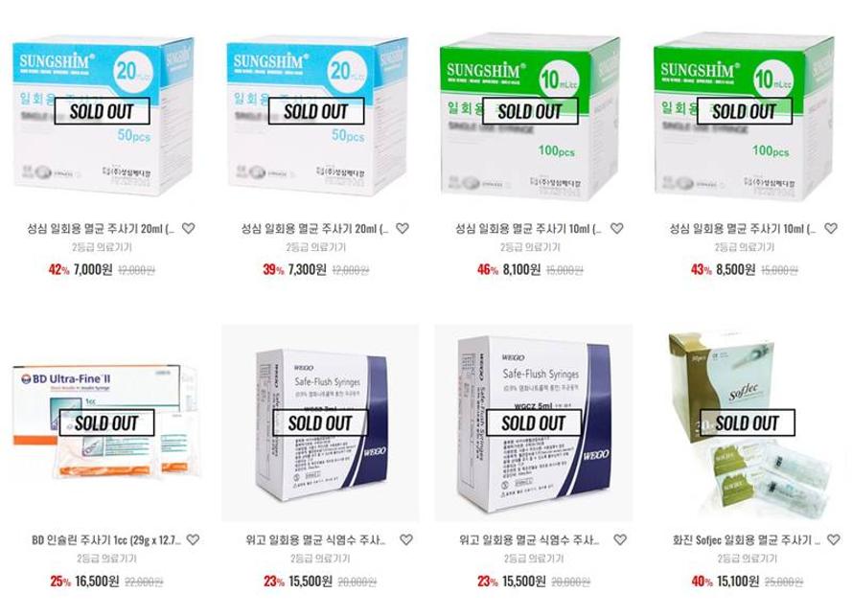Favorite the 화진 Sofjec 일회용 멸균 주사기

click(833, 539)
